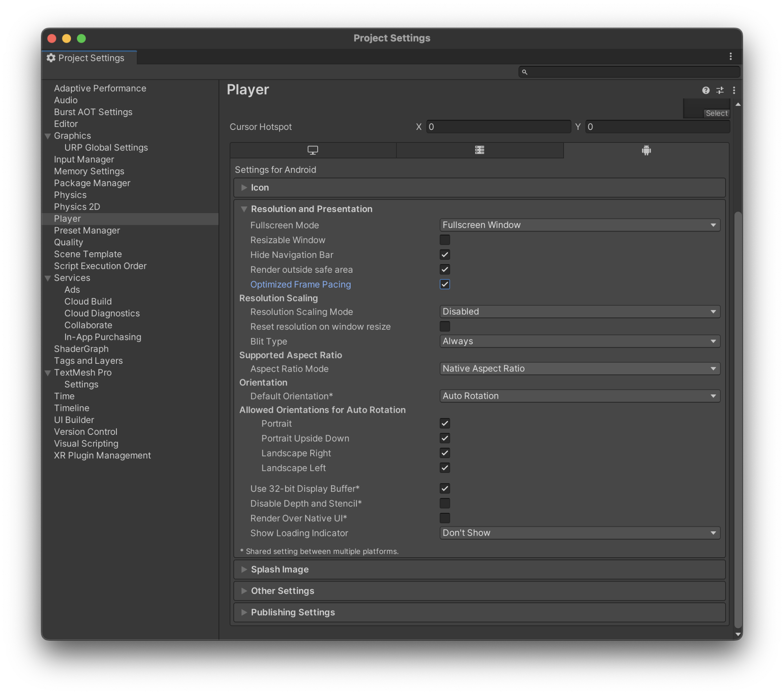Toggle the Hide Navigation Bar checkbox

click(444, 255)
